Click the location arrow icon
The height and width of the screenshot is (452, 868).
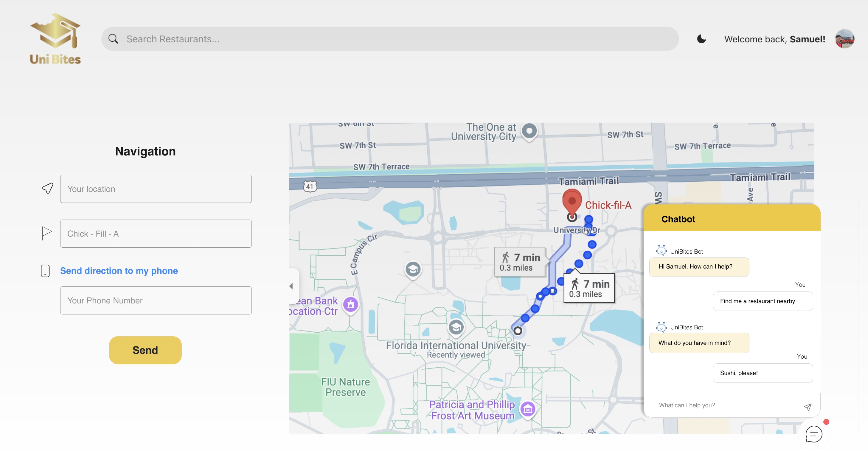tap(48, 188)
